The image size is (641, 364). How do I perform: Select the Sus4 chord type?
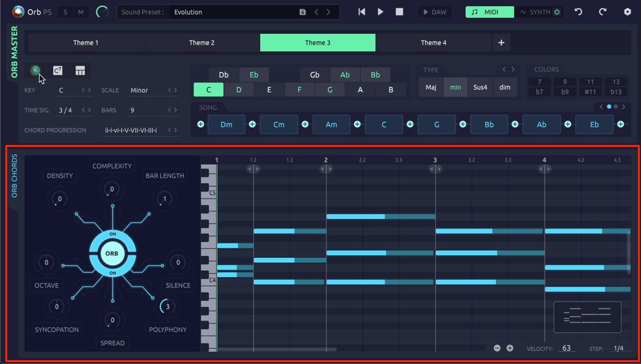[x=481, y=87]
